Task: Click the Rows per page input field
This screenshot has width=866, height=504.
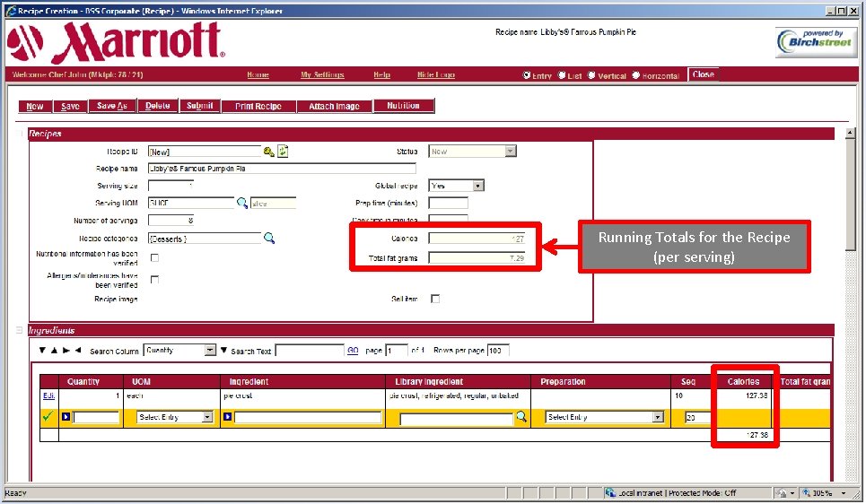Action: (x=498, y=350)
